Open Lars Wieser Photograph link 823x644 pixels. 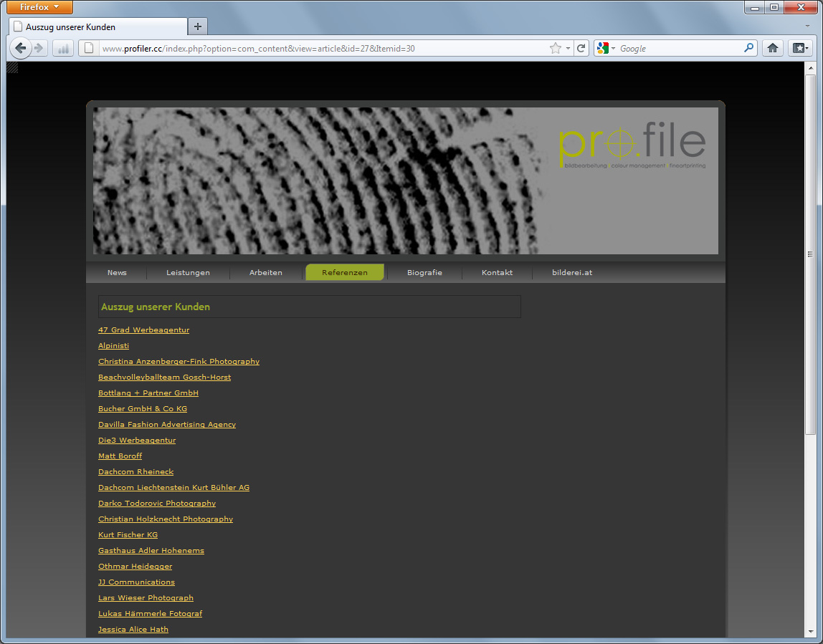point(146,597)
